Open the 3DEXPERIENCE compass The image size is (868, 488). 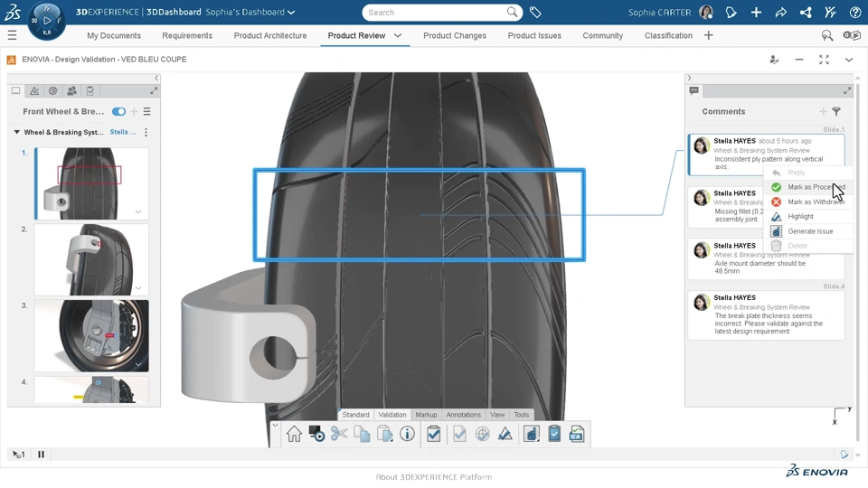[46, 21]
